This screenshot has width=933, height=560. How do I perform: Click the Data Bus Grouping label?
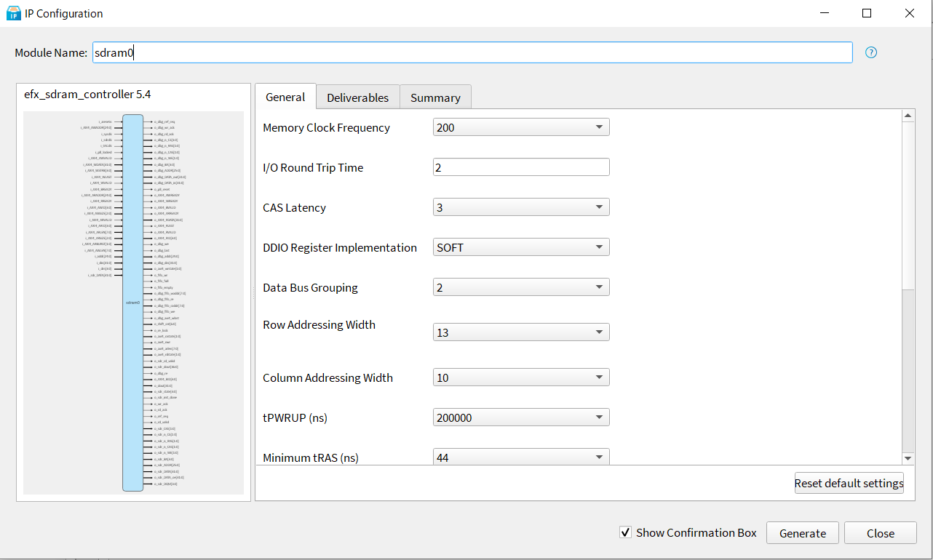(x=310, y=287)
